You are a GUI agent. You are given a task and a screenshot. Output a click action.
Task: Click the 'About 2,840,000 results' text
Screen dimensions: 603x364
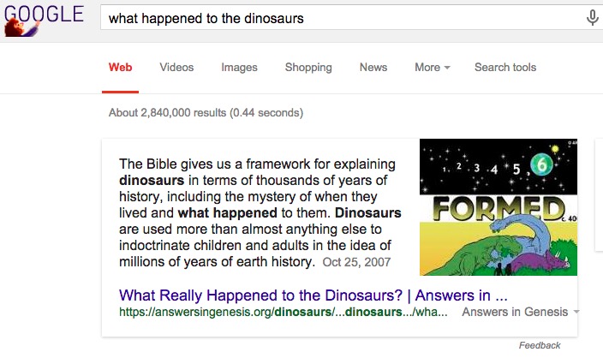206,113
